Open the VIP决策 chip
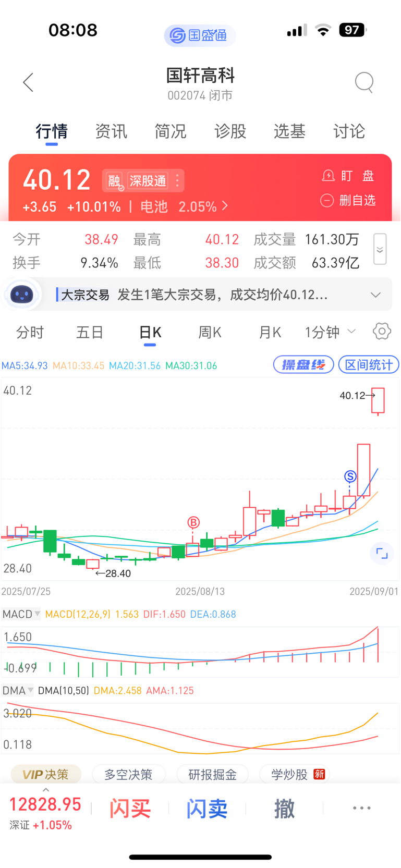401x868 pixels. tap(46, 774)
